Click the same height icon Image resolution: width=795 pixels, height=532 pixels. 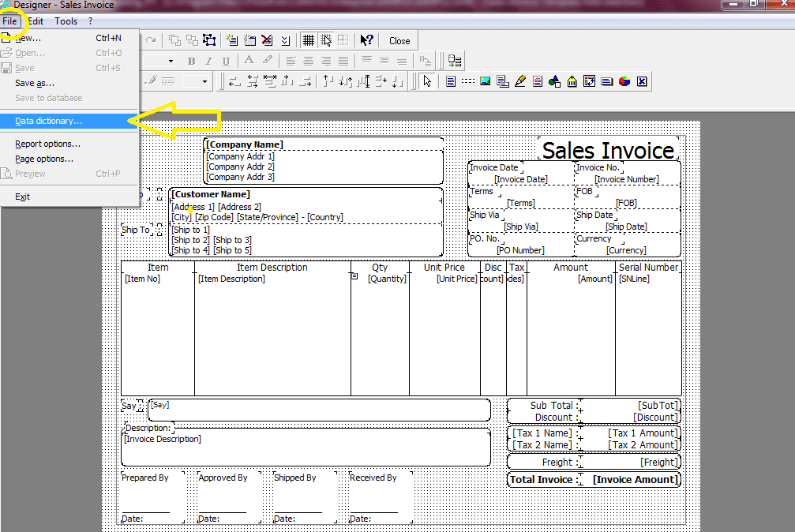(363, 81)
